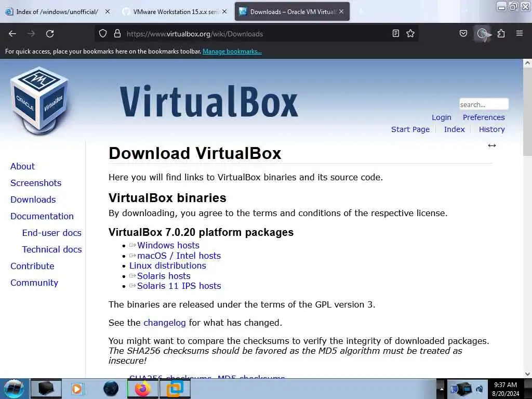Open Contribute in the sidebar

[32, 266]
